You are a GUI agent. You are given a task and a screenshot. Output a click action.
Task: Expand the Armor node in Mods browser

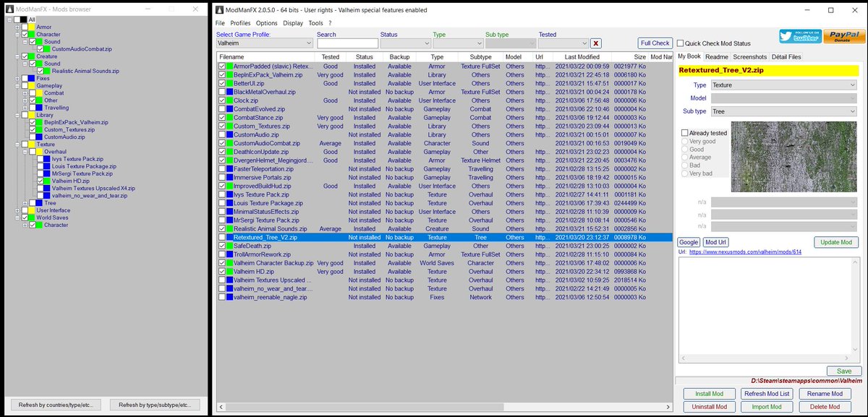tap(17, 27)
